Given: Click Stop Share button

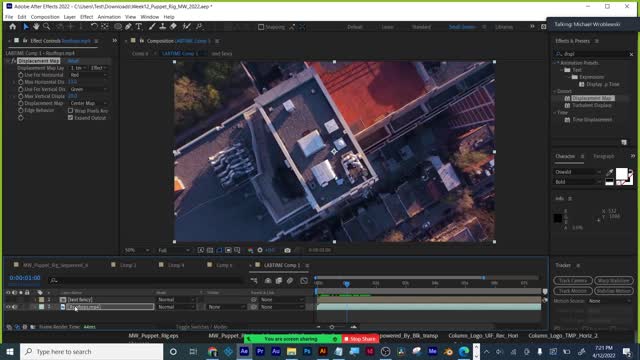Looking at the screenshot, I should coord(360,339).
